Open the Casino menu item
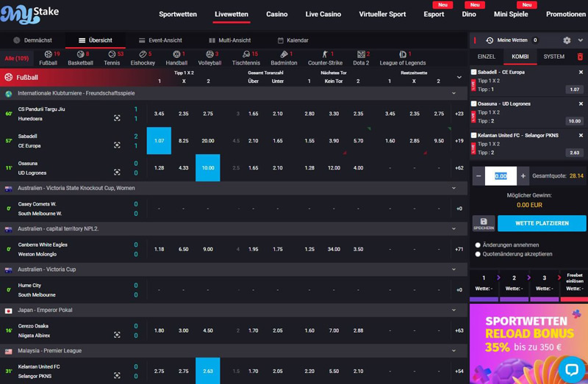 coord(277,14)
